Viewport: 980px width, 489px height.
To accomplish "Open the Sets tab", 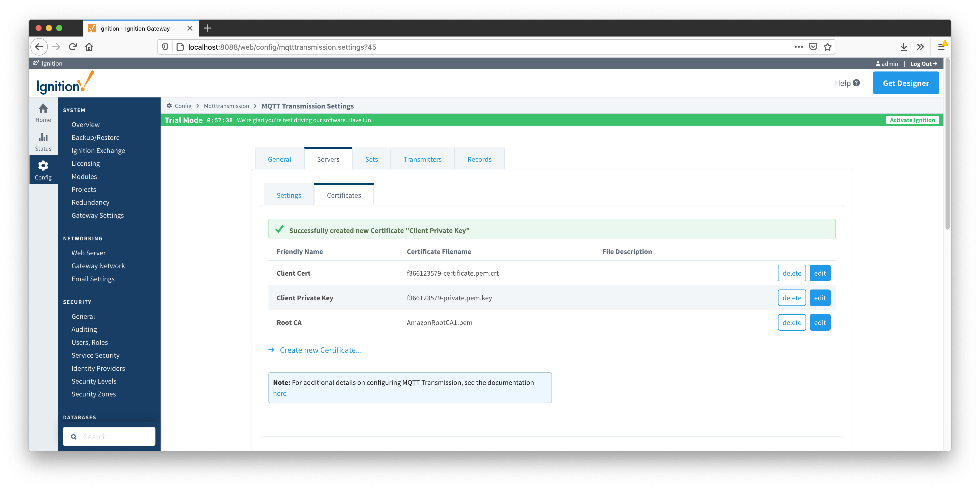I will click(x=371, y=159).
